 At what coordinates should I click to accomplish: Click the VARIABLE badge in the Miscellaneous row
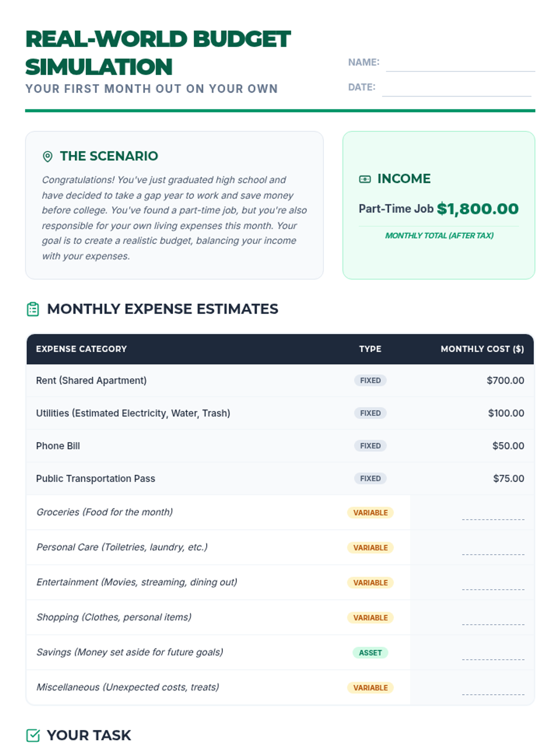tap(371, 688)
